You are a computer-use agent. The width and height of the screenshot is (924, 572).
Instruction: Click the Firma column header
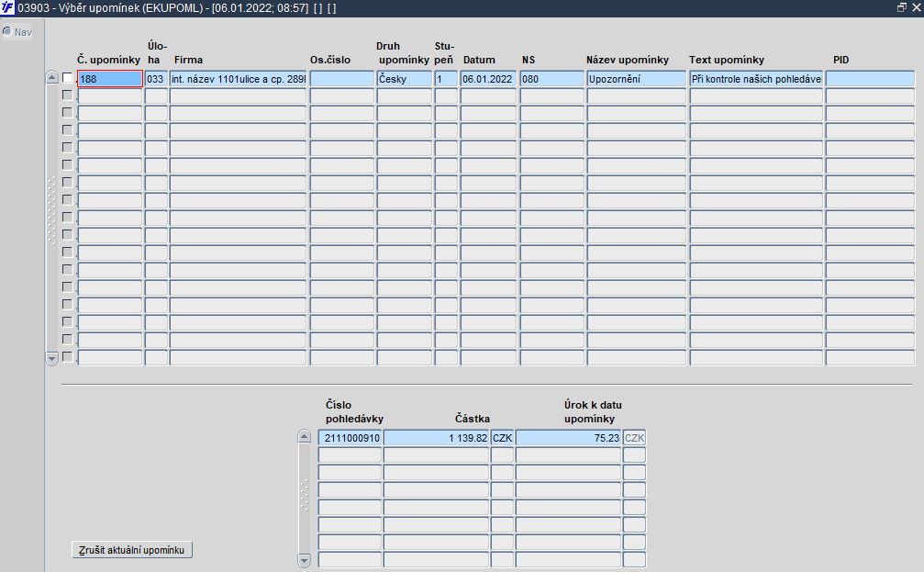pos(189,60)
